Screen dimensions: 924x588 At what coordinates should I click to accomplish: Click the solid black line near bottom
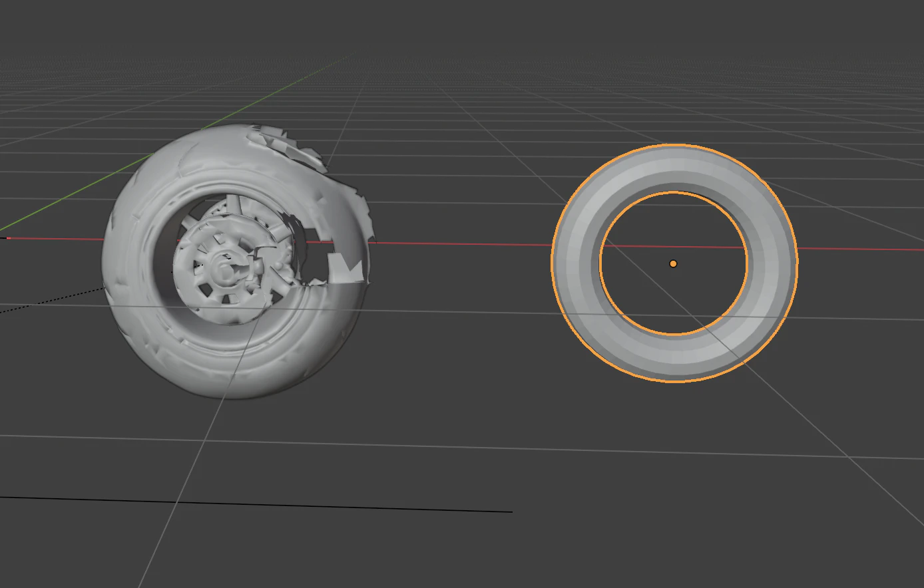[256, 504]
